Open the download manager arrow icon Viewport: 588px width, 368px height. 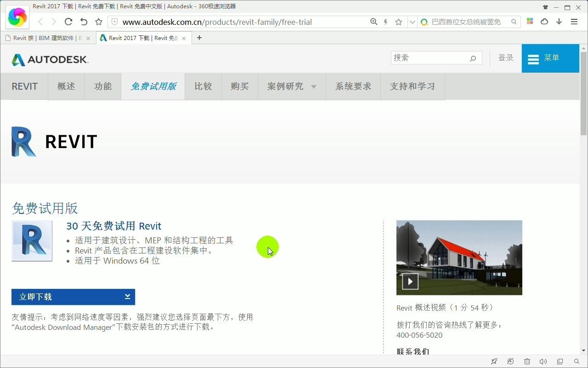[x=559, y=22]
